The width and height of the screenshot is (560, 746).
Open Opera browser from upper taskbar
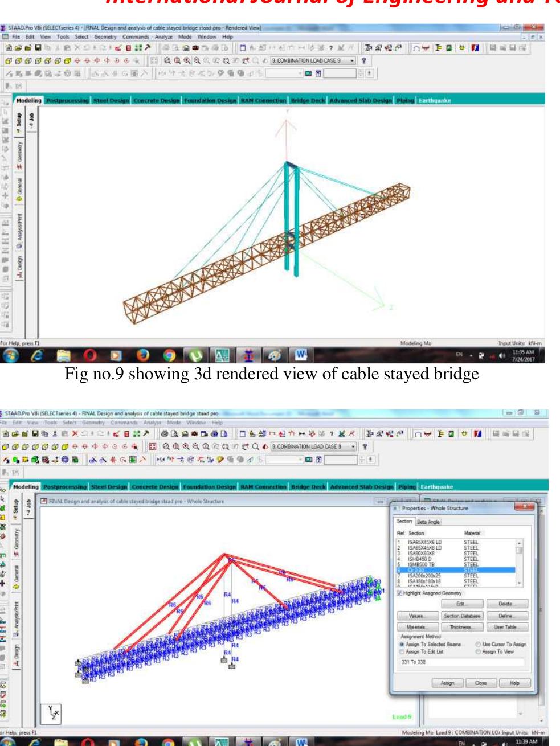91,355
